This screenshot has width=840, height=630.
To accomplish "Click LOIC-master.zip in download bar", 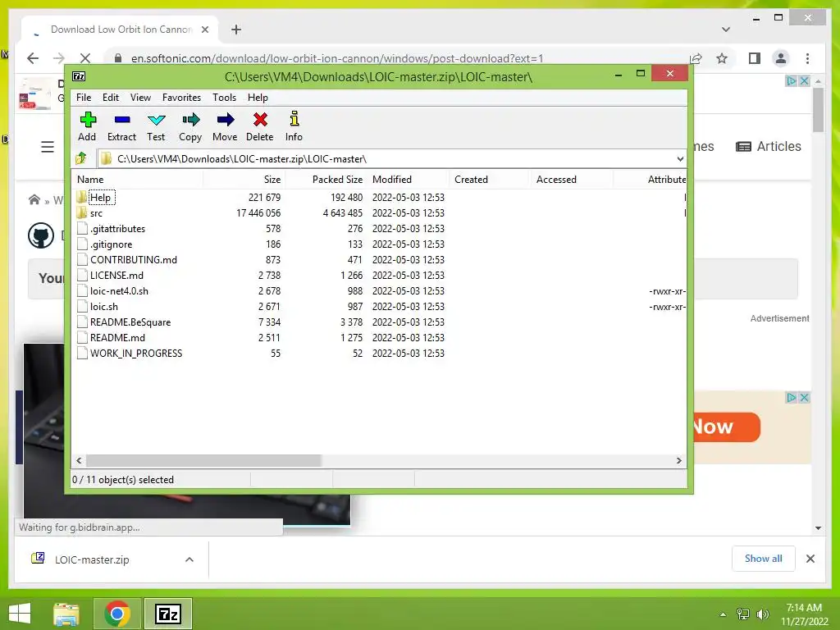I will click(x=92, y=559).
